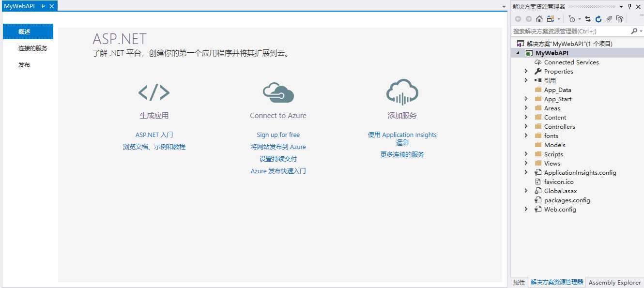Expand the Web.config node

point(526,209)
